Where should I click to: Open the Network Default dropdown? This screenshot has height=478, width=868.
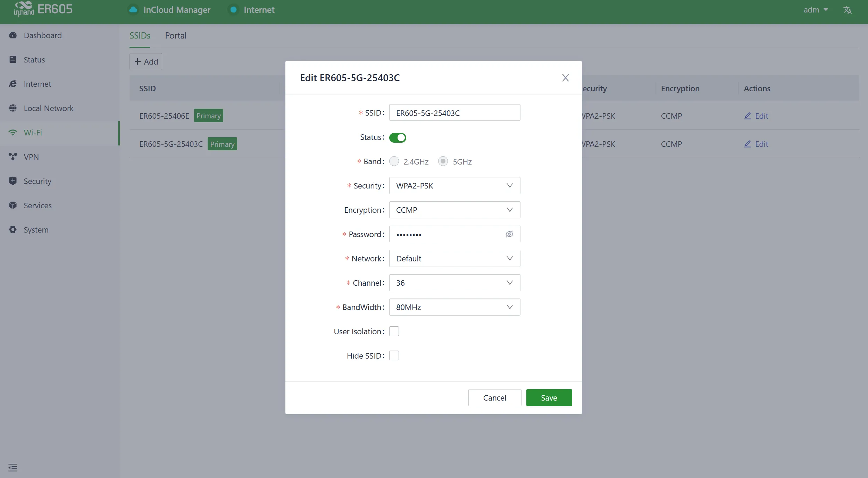[x=454, y=259]
